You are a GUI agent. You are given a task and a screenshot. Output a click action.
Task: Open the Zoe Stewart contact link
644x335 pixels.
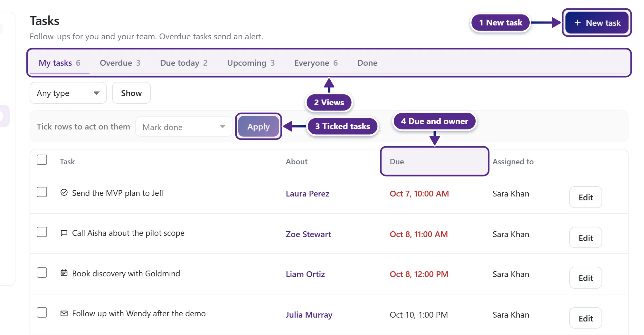pos(308,234)
